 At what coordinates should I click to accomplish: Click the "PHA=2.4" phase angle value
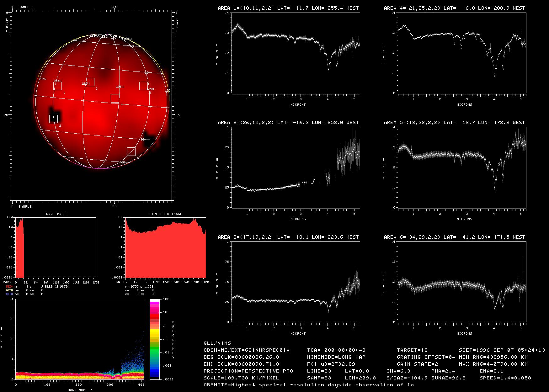[x=443, y=371]
